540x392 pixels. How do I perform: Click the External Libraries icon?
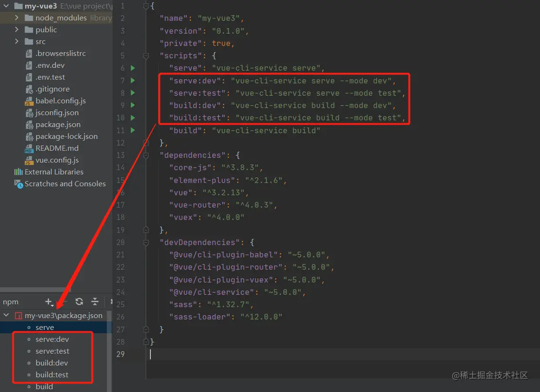click(x=18, y=172)
